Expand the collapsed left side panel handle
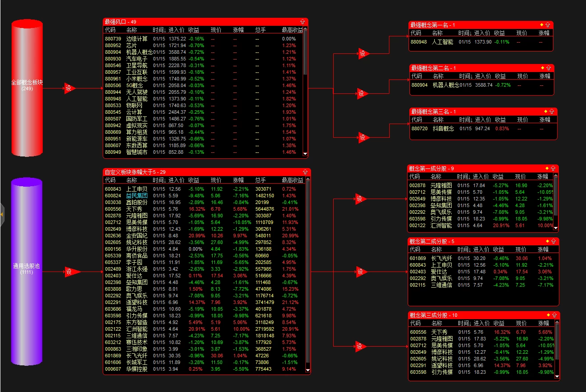This screenshot has width=586, height=392. pos(2,215)
